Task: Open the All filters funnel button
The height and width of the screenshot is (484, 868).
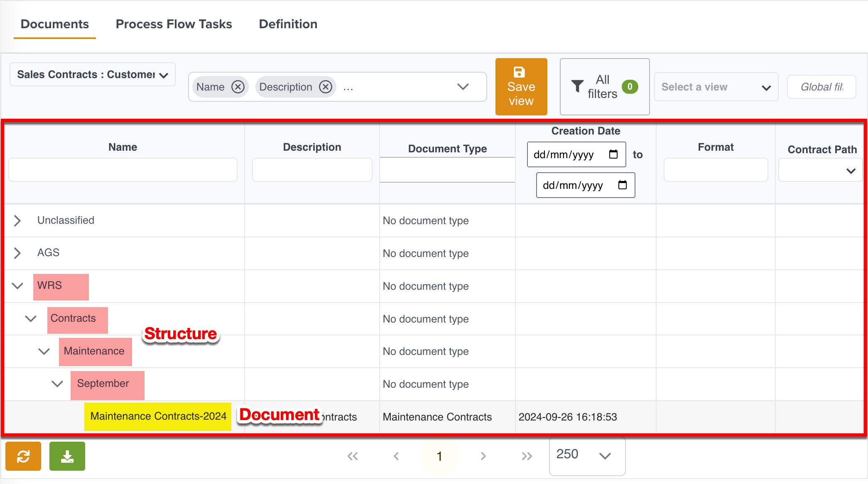Action: (604, 87)
